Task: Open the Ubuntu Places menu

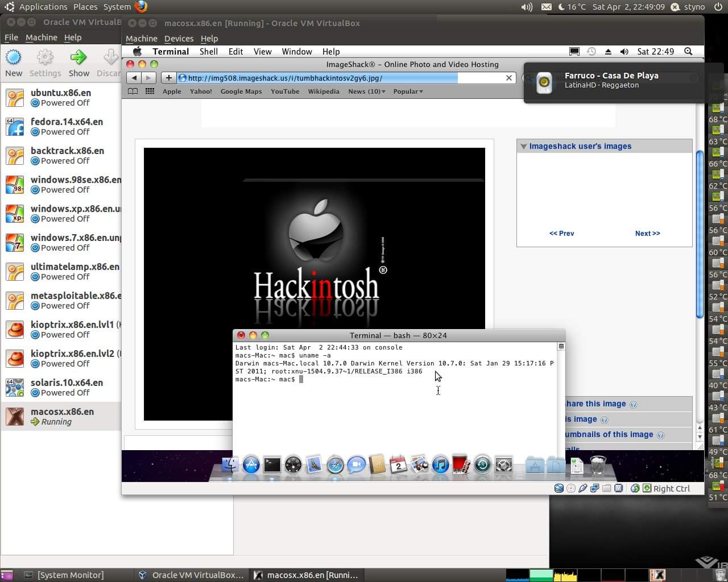Action: [85, 7]
